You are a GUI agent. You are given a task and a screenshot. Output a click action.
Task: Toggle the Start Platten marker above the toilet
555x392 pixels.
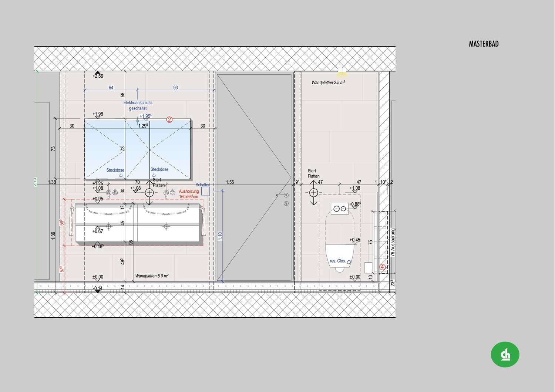pyautogui.click(x=314, y=192)
